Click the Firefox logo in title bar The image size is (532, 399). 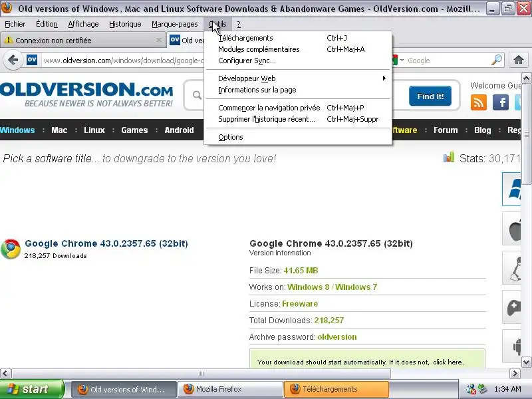click(7, 8)
